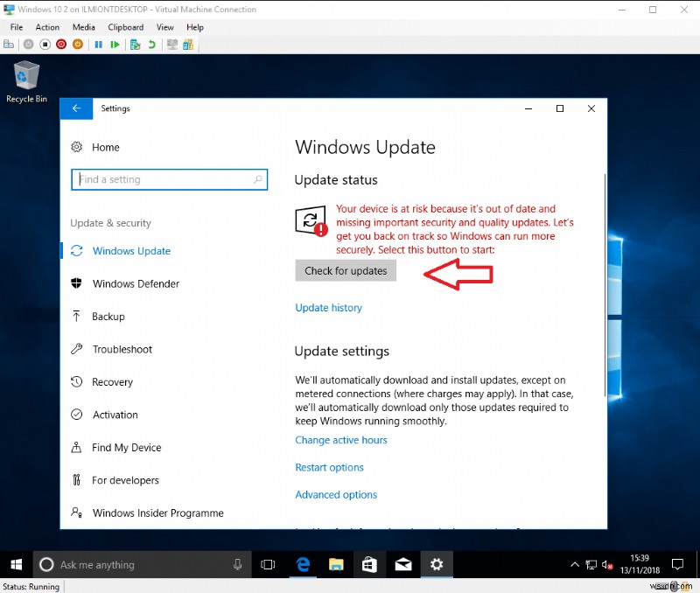The width and height of the screenshot is (700, 593).
Task: Open Backup settings
Action: pos(108,316)
